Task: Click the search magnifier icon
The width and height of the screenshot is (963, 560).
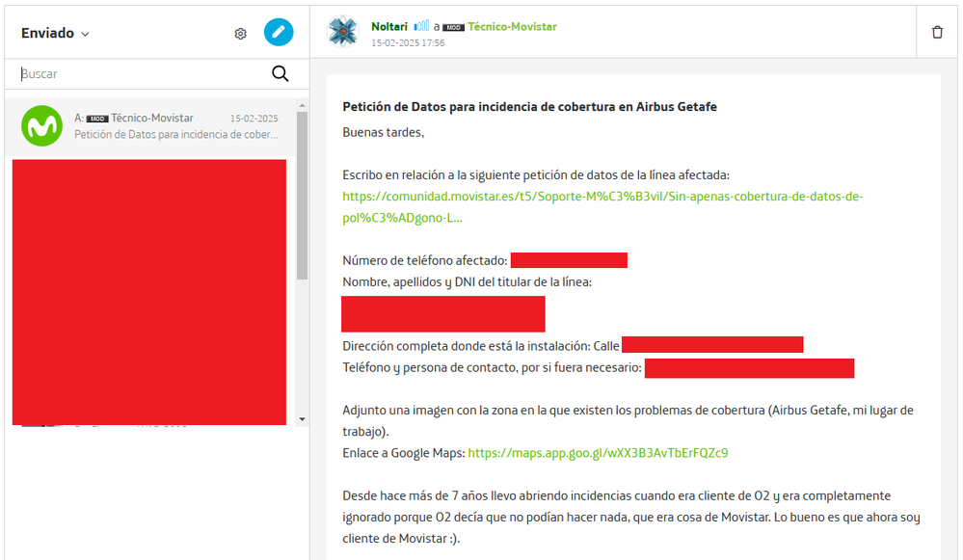Action: pyautogui.click(x=281, y=73)
